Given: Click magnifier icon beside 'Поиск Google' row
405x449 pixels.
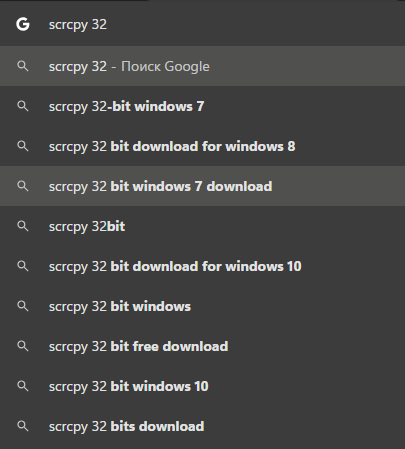Looking at the screenshot, I should tap(23, 66).
